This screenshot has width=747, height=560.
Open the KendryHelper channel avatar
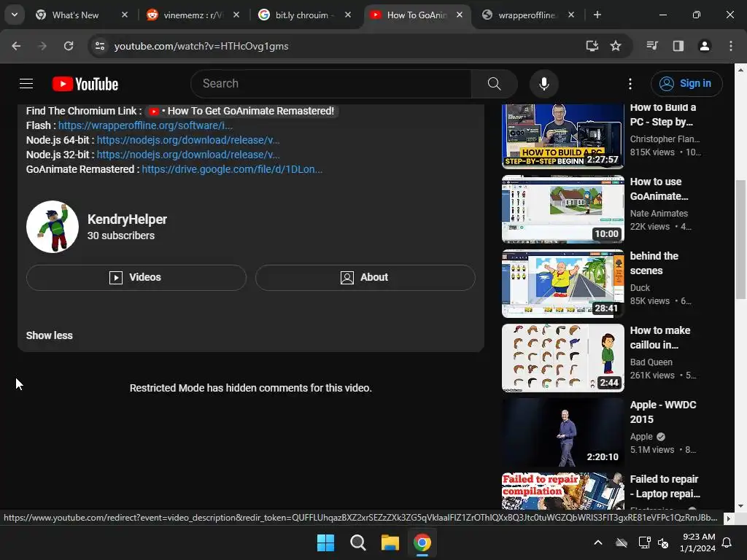tap(53, 227)
